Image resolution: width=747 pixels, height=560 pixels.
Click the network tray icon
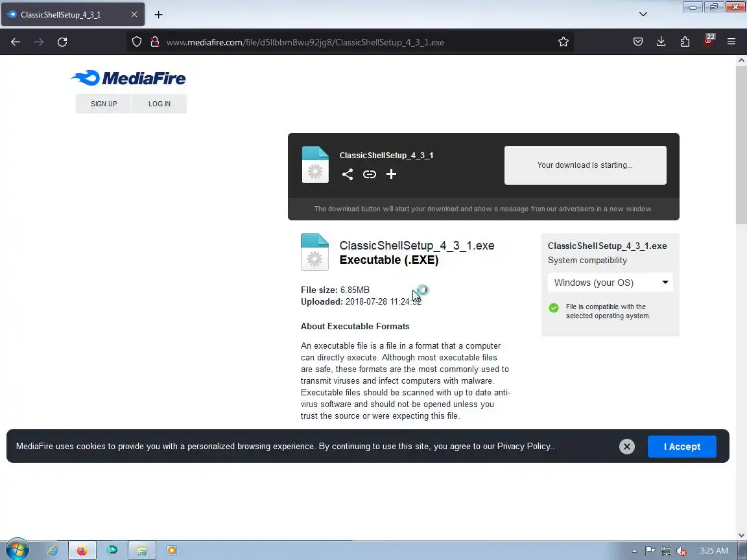(665, 551)
